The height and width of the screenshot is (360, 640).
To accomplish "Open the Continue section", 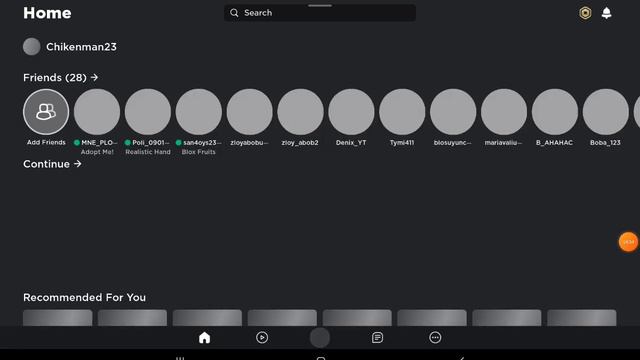I will 52,164.
